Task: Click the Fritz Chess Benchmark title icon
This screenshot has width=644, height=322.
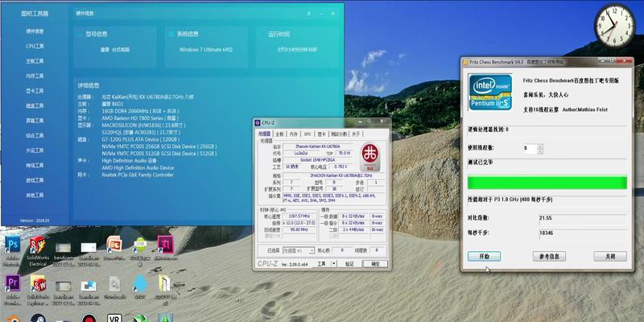Action: tap(465, 62)
